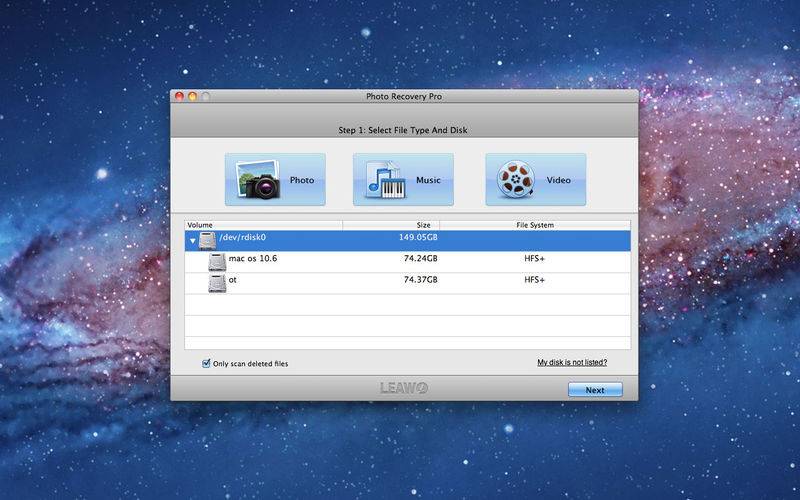Select the ot volume row
Screen dimensions: 800x500
(408, 283)
